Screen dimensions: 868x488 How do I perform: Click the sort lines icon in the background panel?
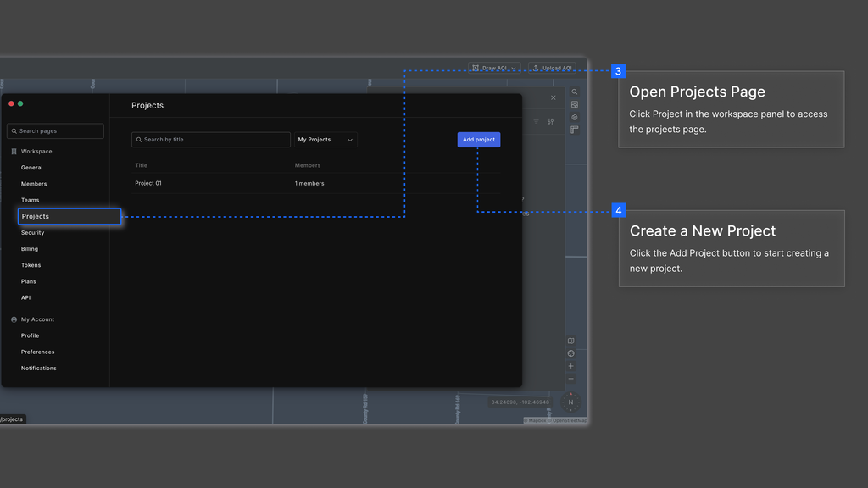pyautogui.click(x=536, y=122)
